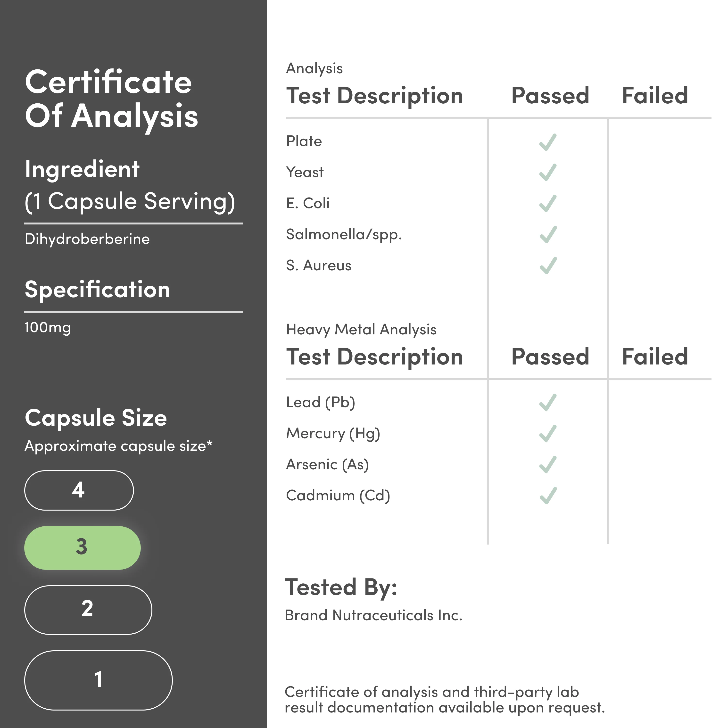Click the Certificate Of Analysis title
The image size is (728, 728).
111,99
